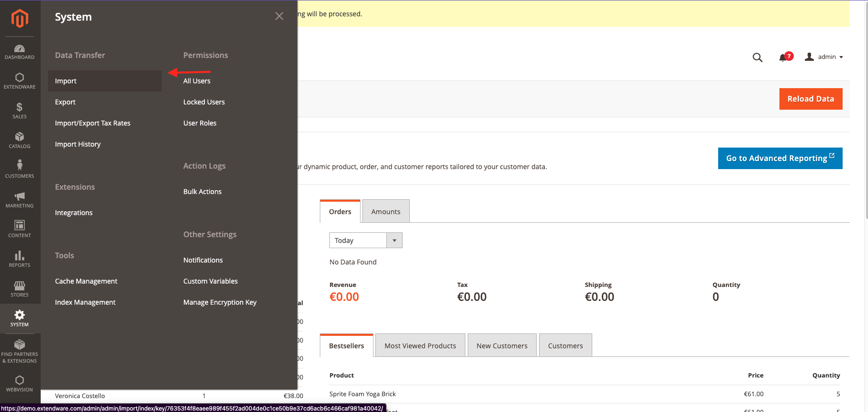Open the Content sidebar menu
The width and height of the screenshot is (868, 412).
(20, 230)
